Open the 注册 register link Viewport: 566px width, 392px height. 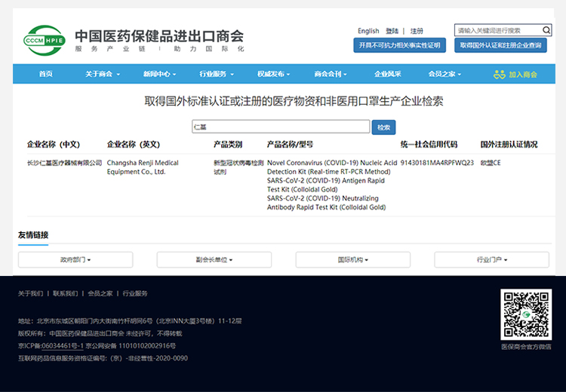pyautogui.click(x=417, y=31)
